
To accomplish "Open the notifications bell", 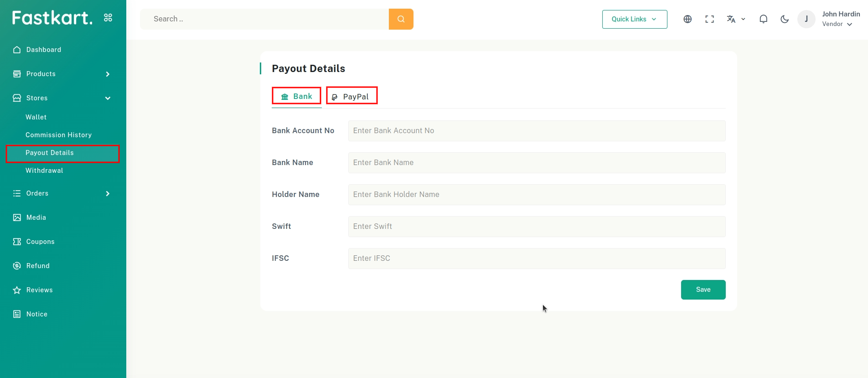I will 763,19.
